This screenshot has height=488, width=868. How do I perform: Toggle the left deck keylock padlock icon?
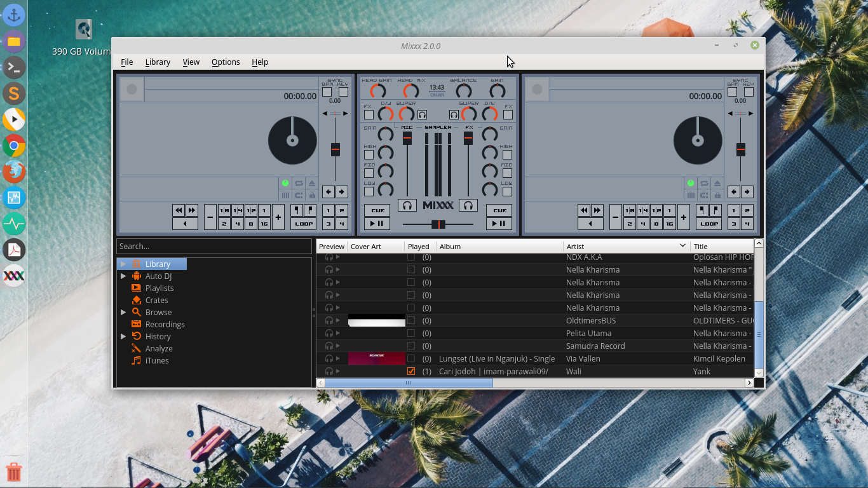[312, 196]
